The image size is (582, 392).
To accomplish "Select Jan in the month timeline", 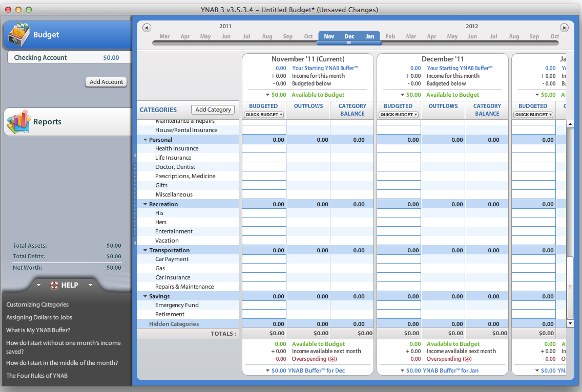I will tap(370, 36).
